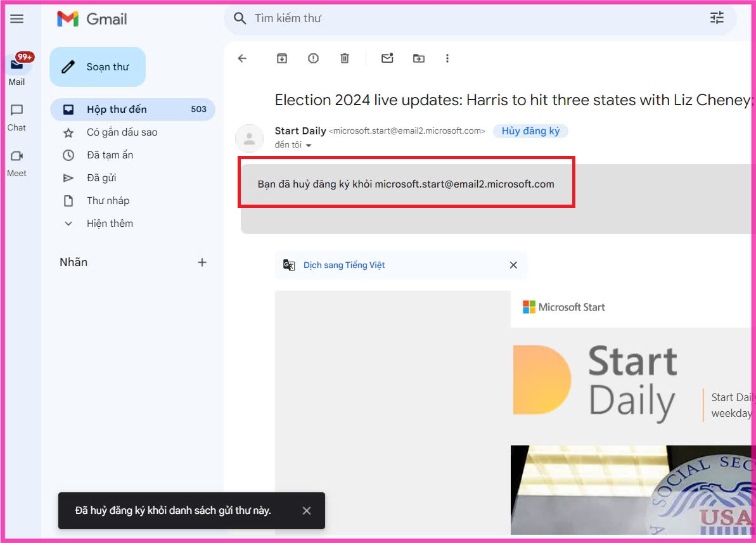Click sender address microsoft.start@email2.microsoft.com in header
The width and height of the screenshot is (756, 543).
pos(407,131)
